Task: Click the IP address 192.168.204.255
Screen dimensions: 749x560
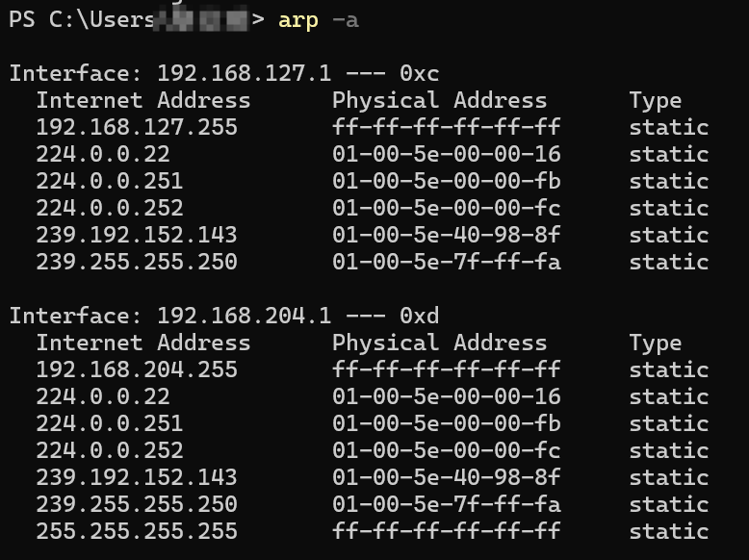Action: [x=137, y=369]
